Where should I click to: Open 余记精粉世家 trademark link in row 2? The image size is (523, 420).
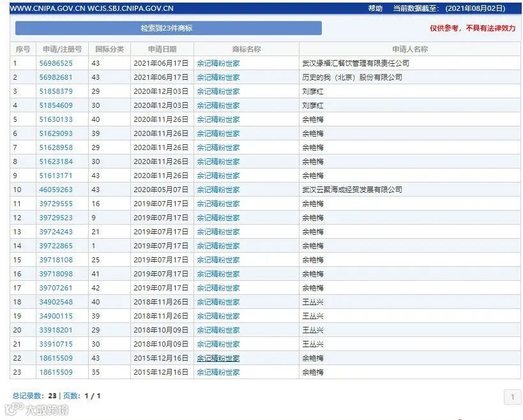pyautogui.click(x=218, y=77)
